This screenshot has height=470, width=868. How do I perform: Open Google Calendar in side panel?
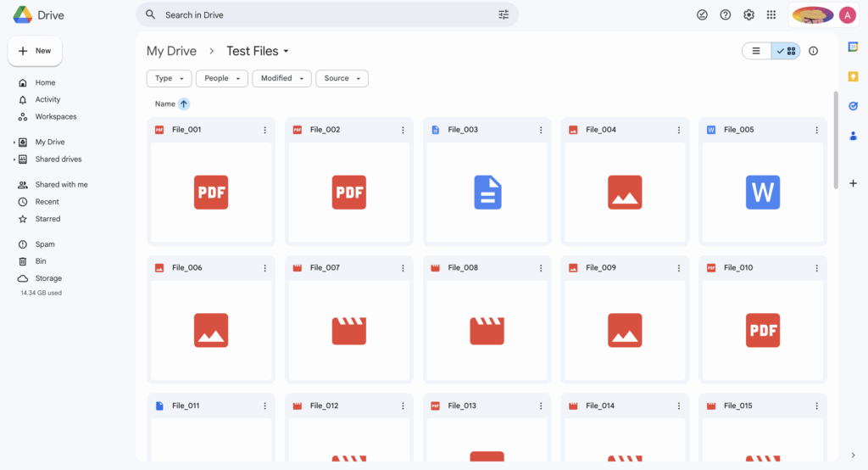coord(854,47)
